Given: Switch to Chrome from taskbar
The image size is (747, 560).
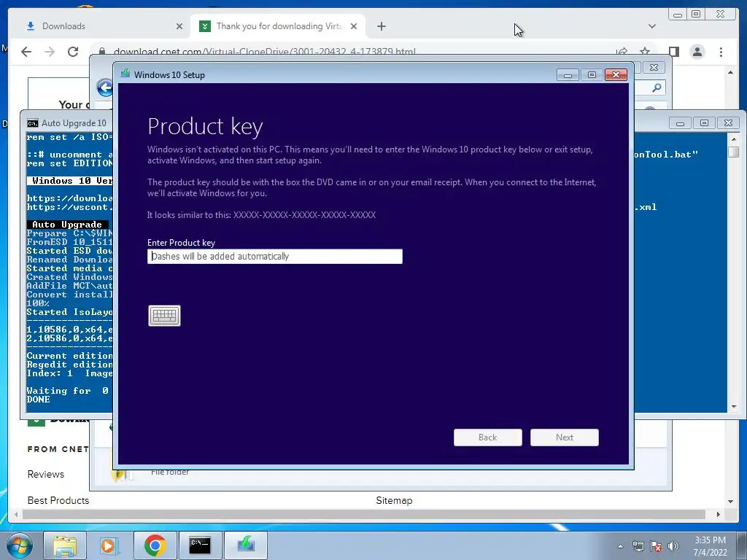Looking at the screenshot, I should (155, 545).
